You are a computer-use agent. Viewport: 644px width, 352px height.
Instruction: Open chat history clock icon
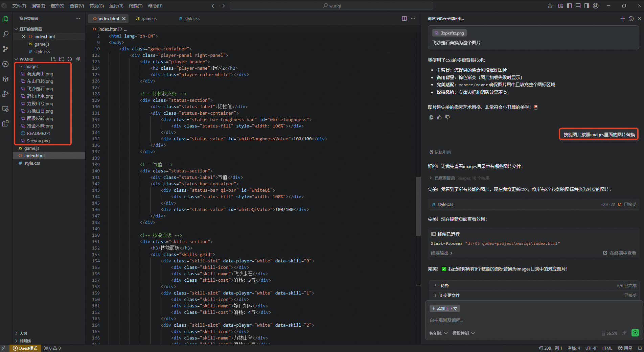tap(631, 19)
